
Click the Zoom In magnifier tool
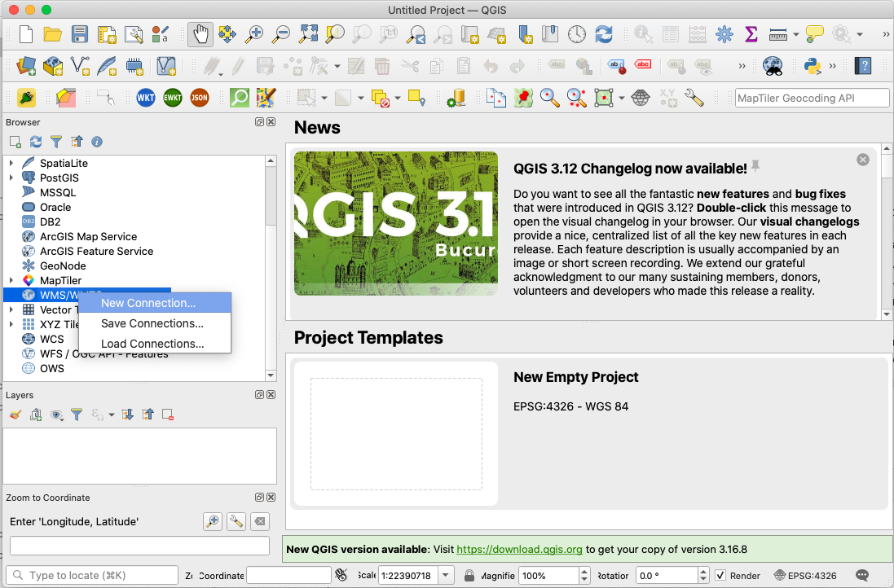point(255,34)
